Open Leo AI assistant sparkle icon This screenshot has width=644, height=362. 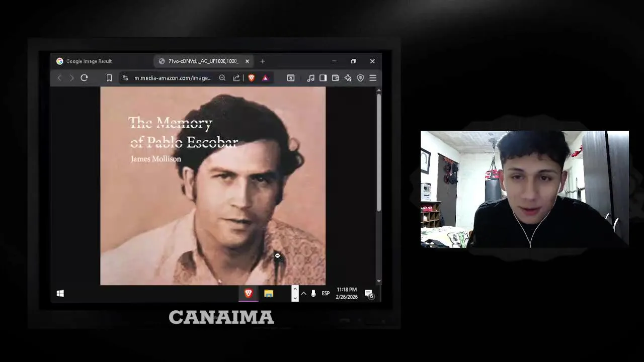coord(348,78)
